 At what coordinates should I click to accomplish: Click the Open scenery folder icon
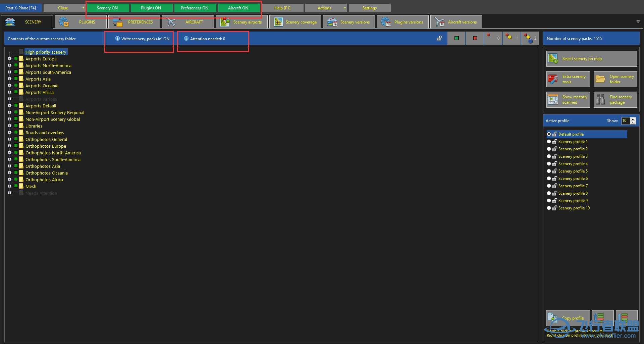[600, 79]
